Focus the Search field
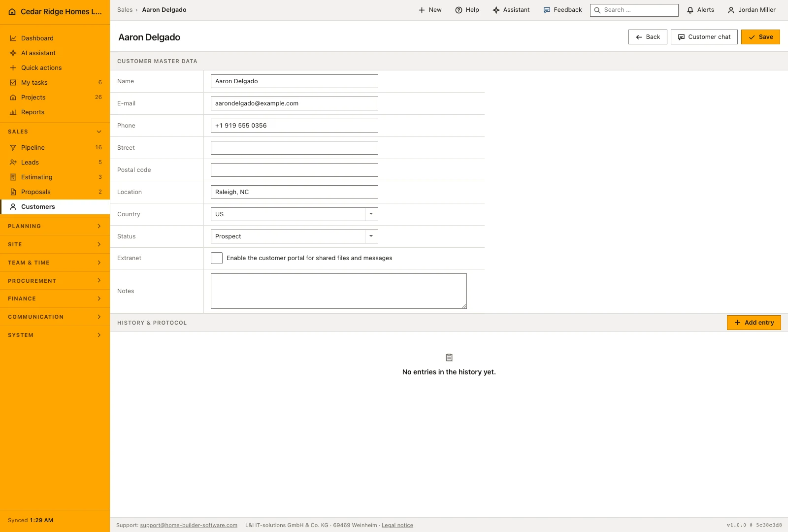 point(634,10)
